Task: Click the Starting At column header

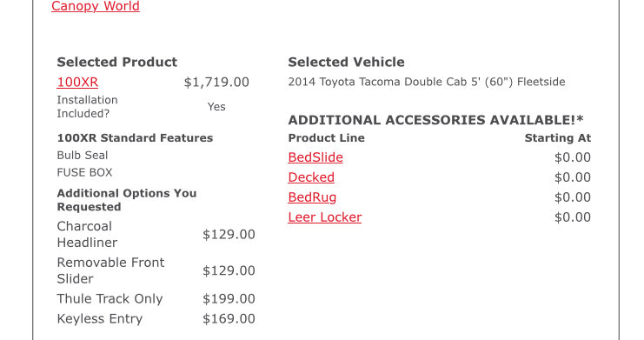Action: (558, 138)
